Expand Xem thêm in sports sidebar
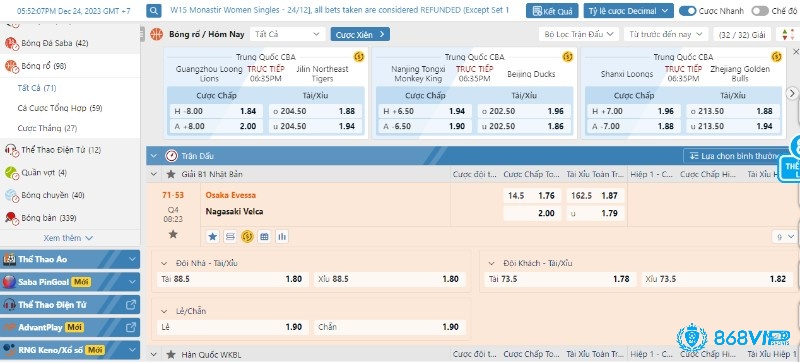800x362 pixels. click(68, 238)
